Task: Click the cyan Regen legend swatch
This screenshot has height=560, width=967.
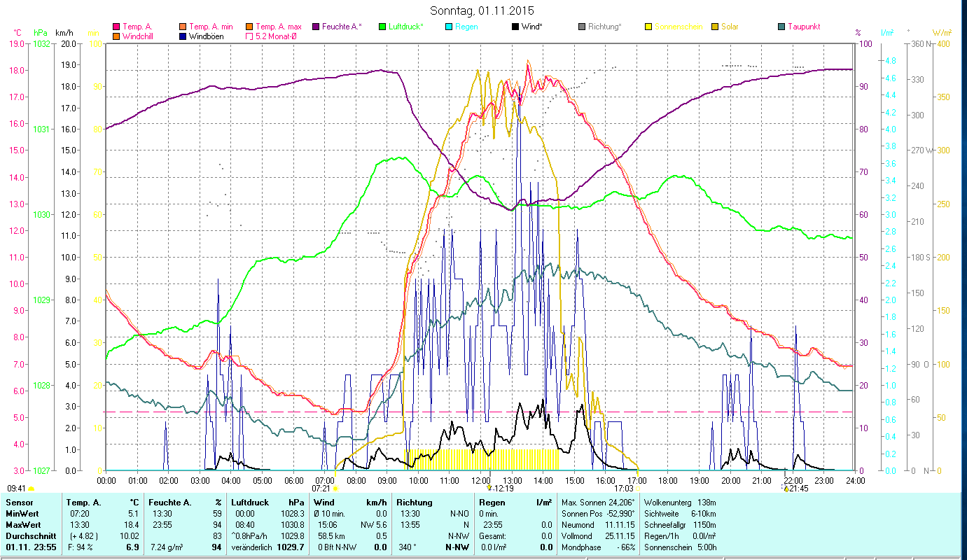Action: pos(449,27)
